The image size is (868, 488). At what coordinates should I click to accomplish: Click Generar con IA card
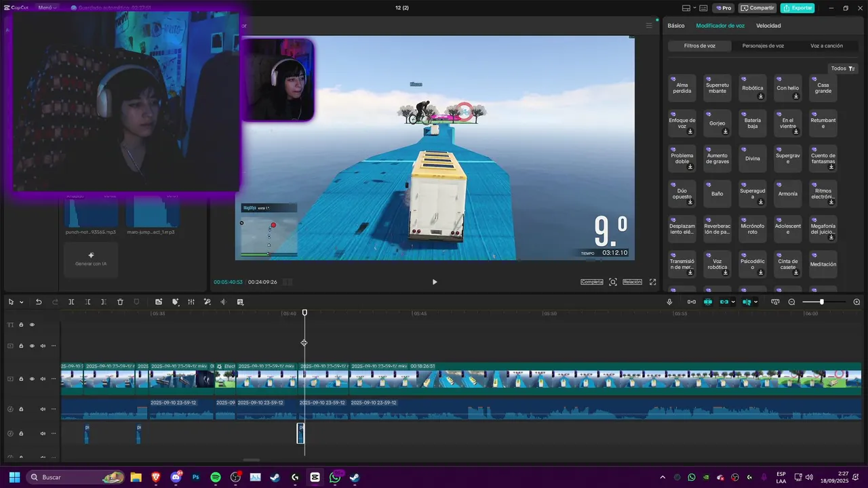[x=91, y=260]
